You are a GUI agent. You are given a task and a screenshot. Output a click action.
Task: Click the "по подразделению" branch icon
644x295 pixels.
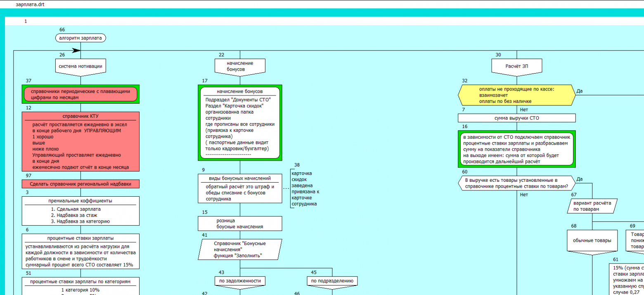click(x=332, y=281)
